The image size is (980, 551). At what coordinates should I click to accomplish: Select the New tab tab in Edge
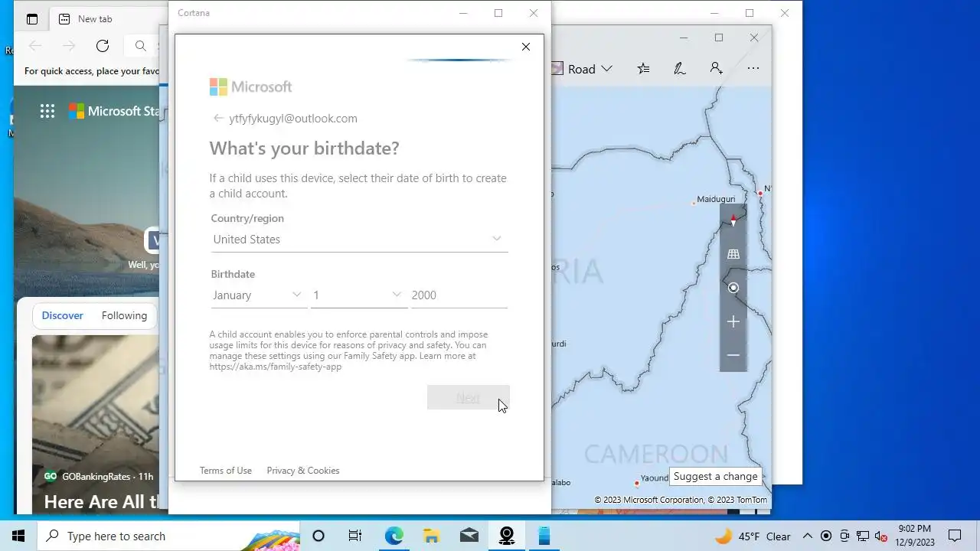pyautogui.click(x=95, y=19)
